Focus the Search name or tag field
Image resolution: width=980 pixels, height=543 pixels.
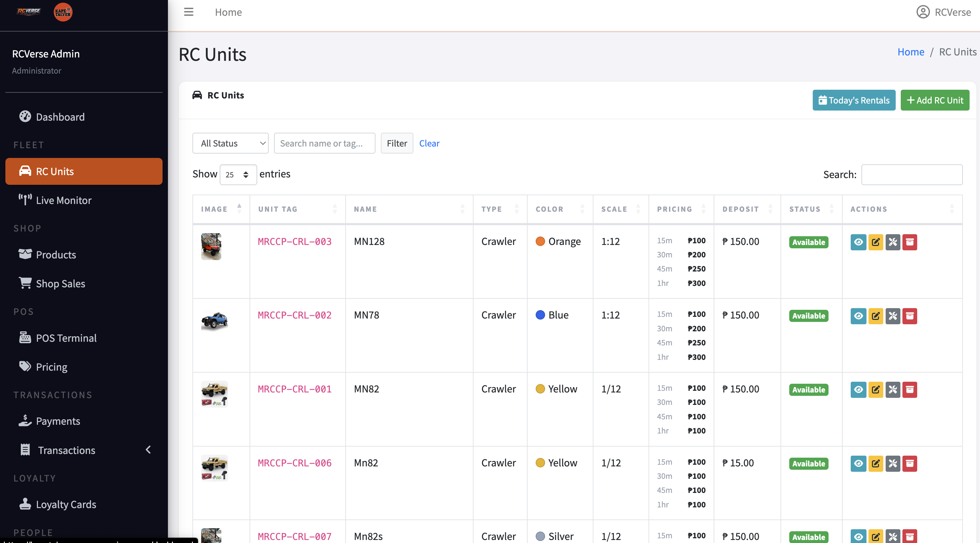point(324,143)
